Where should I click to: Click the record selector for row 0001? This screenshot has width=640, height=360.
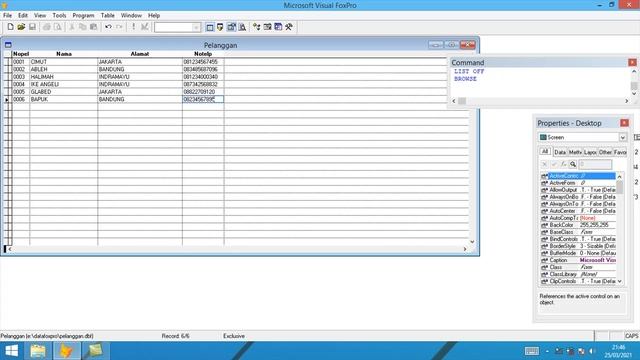click(7, 62)
